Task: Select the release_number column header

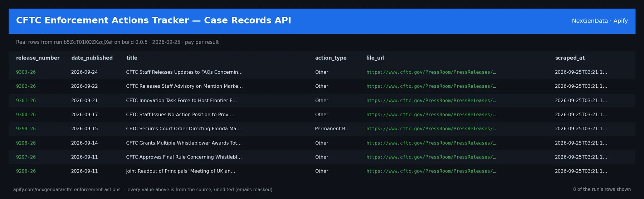Action: click(38, 58)
